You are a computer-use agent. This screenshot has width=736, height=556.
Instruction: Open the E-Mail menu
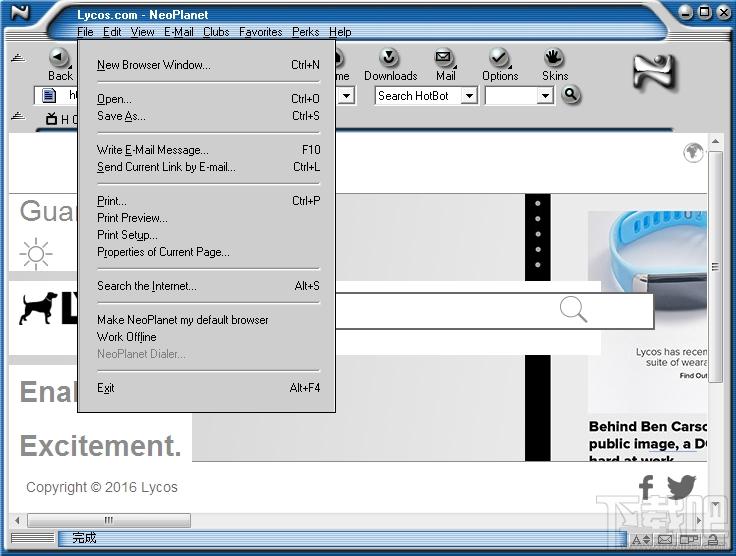coord(179,32)
